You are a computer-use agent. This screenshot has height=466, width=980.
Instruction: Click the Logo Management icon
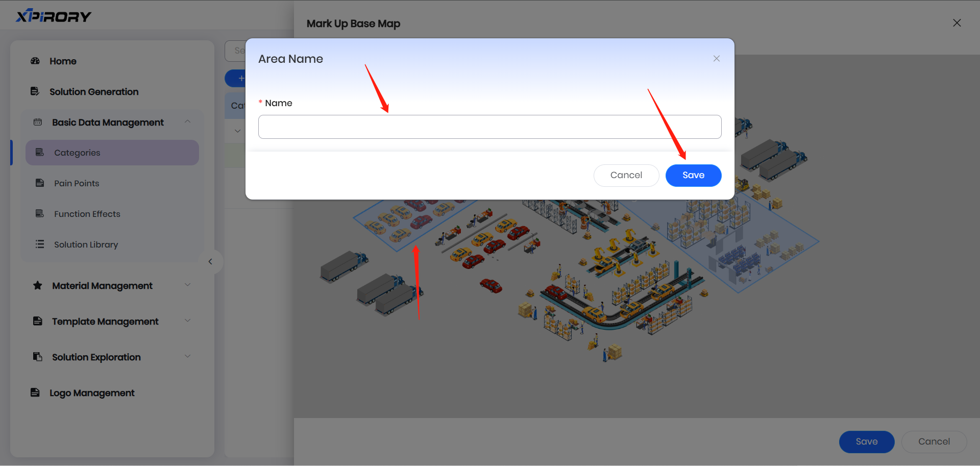click(35, 393)
